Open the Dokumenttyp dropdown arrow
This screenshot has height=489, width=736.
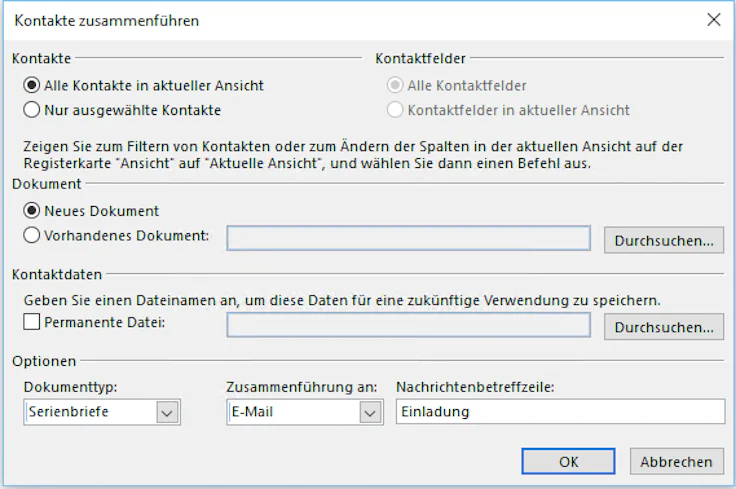[167, 413]
